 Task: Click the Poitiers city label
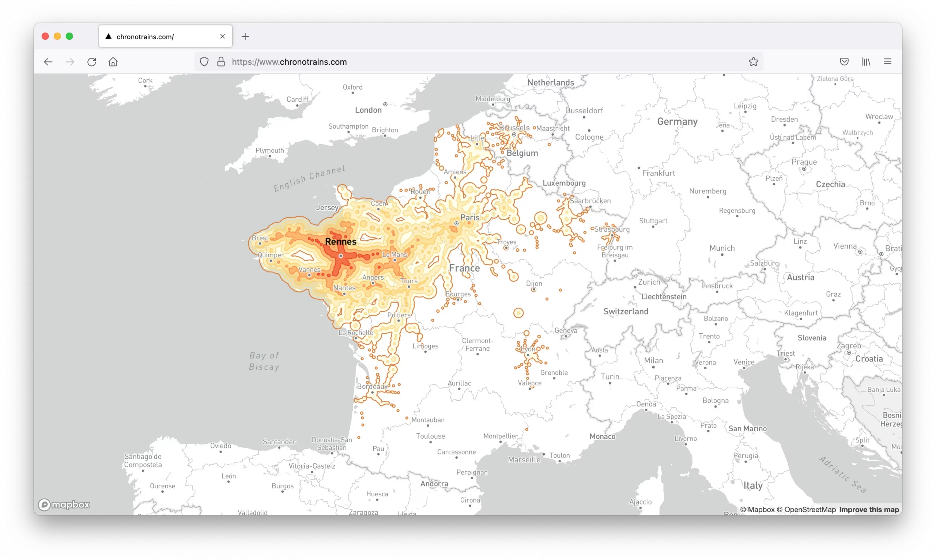click(399, 315)
